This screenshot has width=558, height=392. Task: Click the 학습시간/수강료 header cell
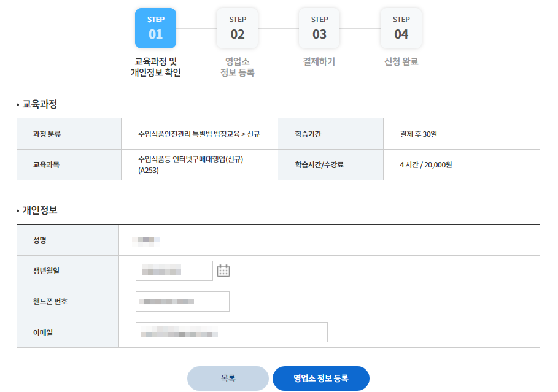point(331,164)
